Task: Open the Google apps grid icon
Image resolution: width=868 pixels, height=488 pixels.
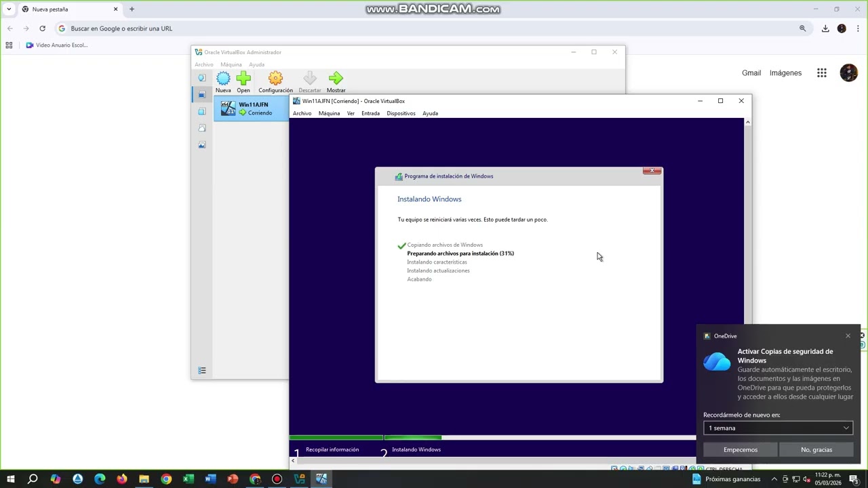Action: coord(822,73)
